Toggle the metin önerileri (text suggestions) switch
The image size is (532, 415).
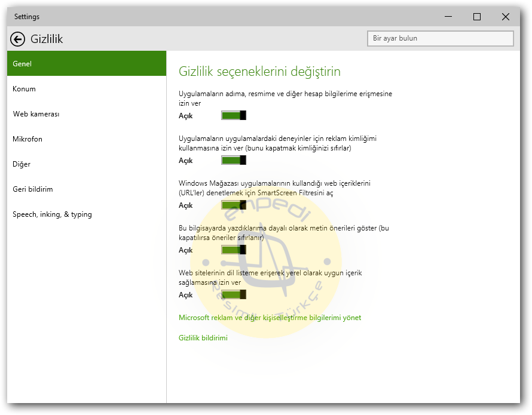[x=234, y=250]
